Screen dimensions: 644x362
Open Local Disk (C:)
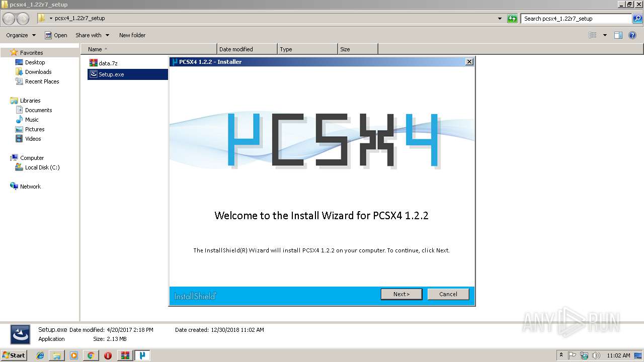pos(42,167)
